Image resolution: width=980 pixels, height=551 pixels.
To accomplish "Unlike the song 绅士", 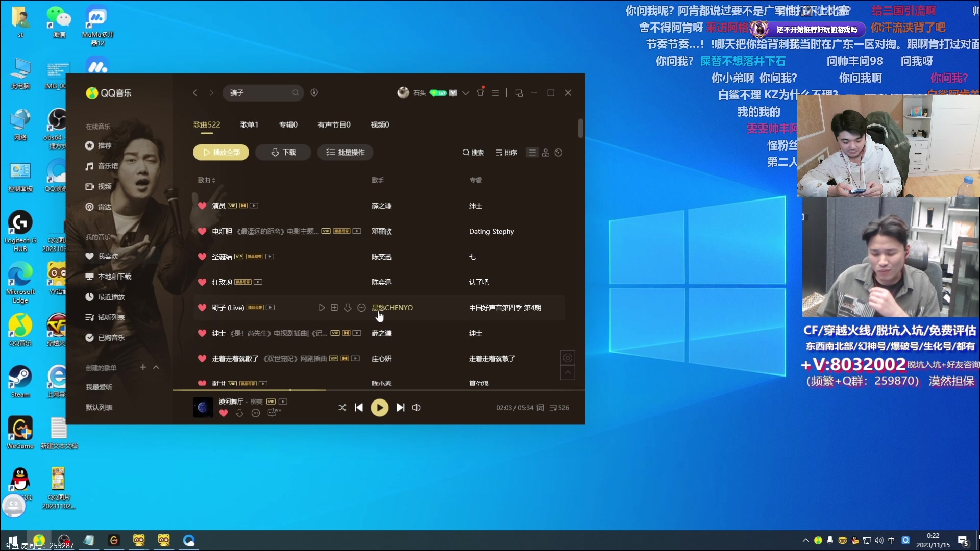I will point(202,333).
